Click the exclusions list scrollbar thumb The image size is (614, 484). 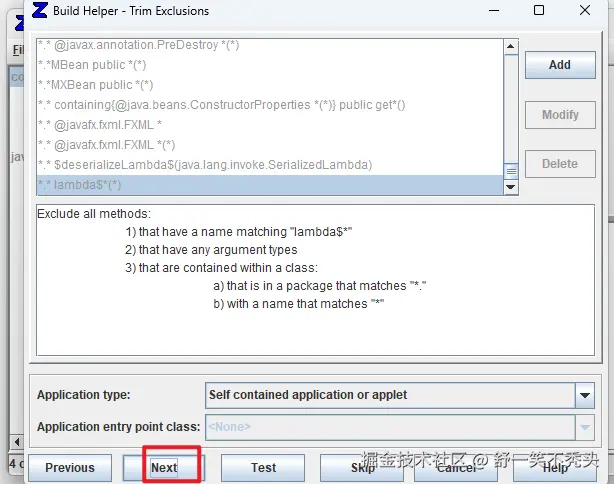[511, 171]
